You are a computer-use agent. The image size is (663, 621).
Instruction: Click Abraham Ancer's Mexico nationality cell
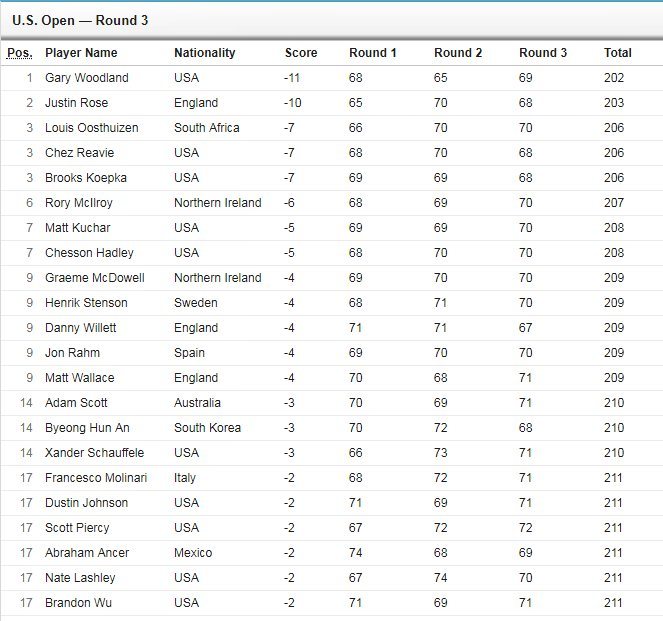193,553
